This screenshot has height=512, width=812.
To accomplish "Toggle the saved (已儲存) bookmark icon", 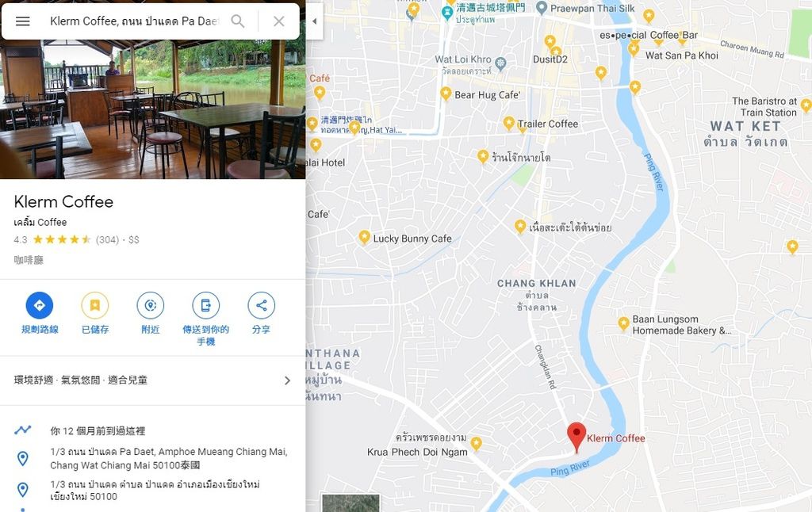I will 95,305.
